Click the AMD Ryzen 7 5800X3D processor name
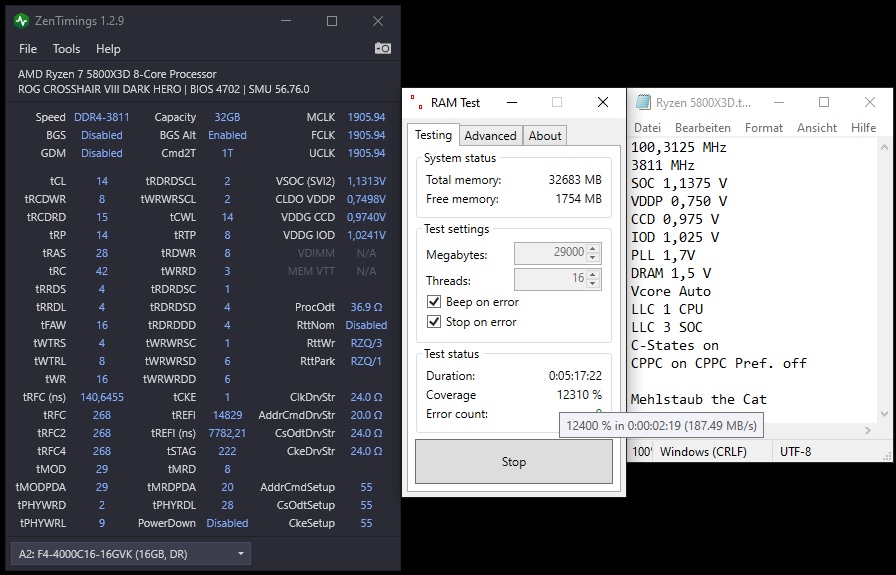The height and width of the screenshot is (575, 896). tap(117, 74)
